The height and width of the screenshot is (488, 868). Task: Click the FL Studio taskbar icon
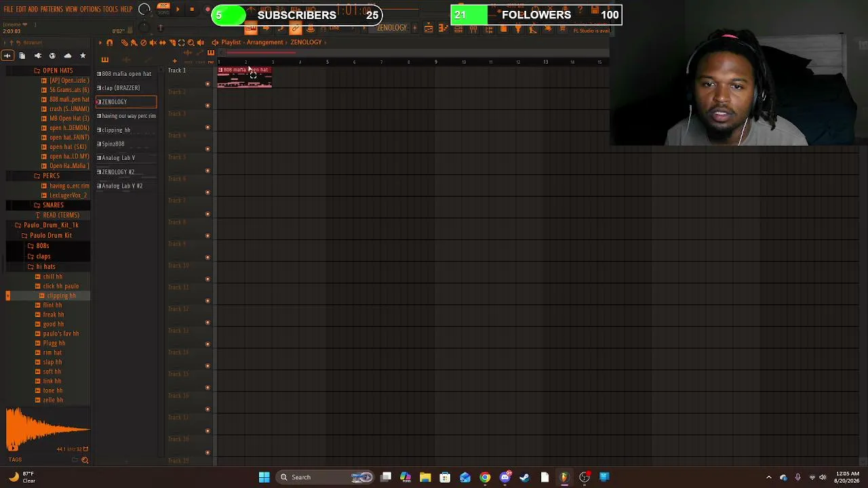click(564, 477)
